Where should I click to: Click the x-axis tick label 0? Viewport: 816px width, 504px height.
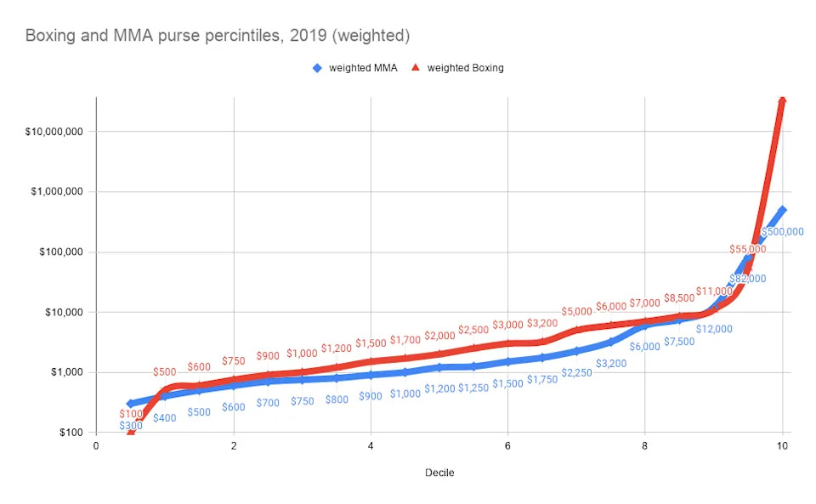[x=96, y=446]
